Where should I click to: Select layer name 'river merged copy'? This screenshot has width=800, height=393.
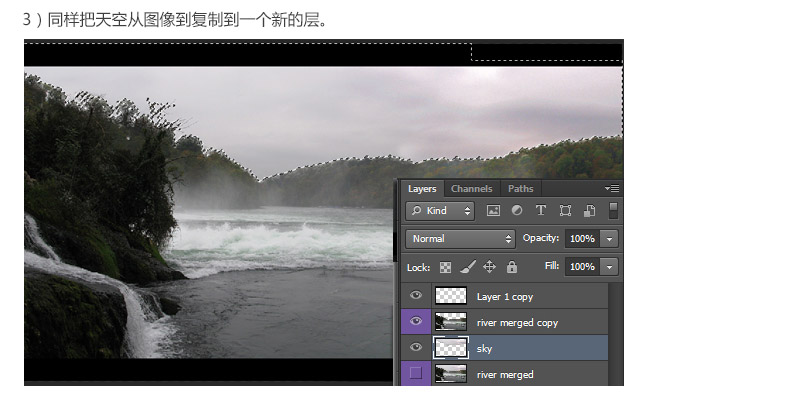pos(517,323)
